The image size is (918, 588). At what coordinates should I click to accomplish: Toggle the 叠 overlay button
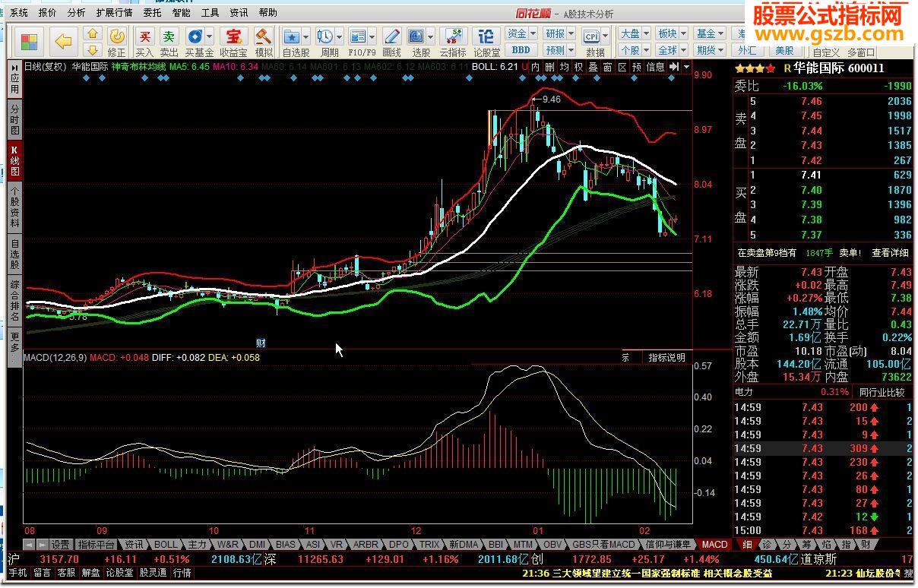click(x=594, y=67)
